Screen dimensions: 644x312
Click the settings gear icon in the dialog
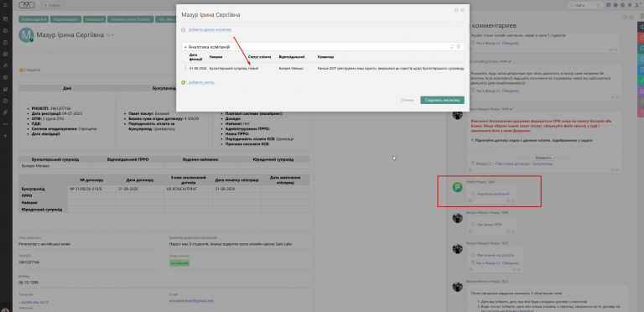click(456, 10)
